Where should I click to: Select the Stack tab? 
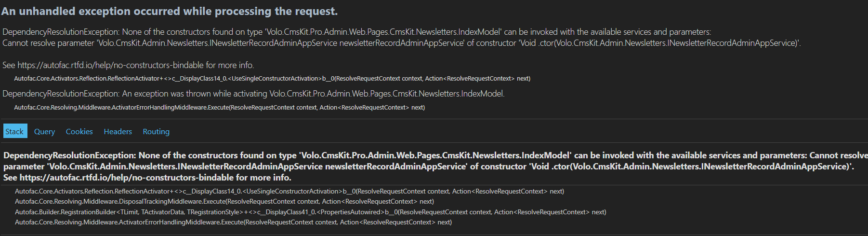[14, 131]
